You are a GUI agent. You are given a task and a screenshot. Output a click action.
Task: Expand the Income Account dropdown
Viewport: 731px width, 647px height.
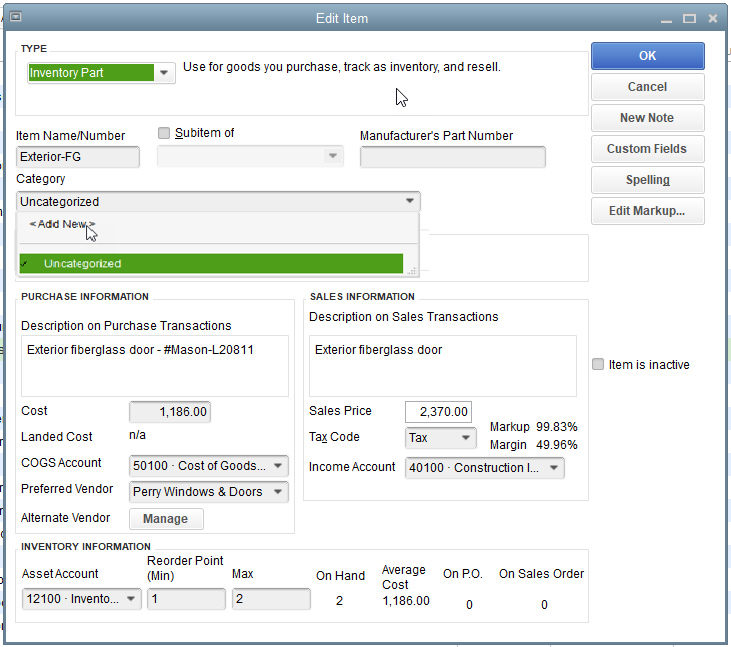(554, 468)
